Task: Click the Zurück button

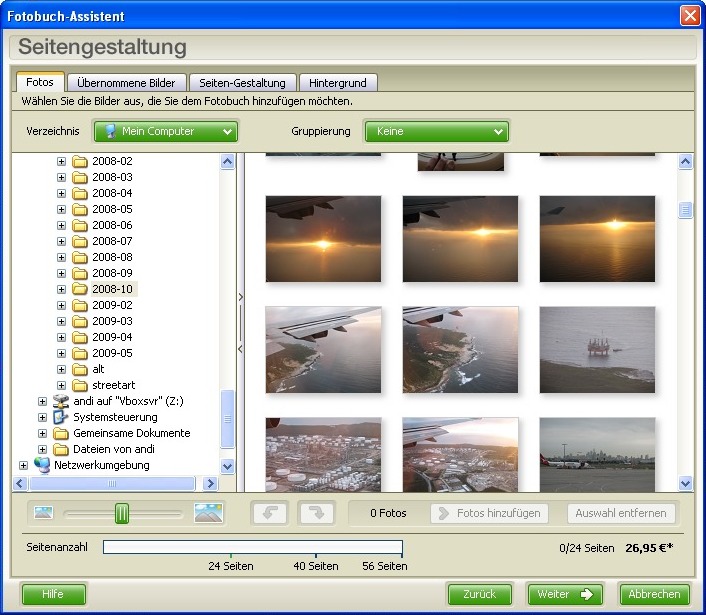Action: click(480, 594)
